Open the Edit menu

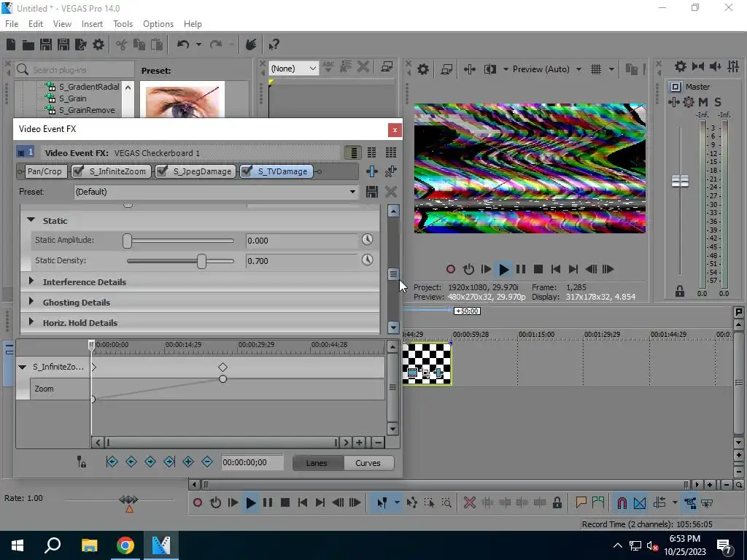tap(36, 24)
